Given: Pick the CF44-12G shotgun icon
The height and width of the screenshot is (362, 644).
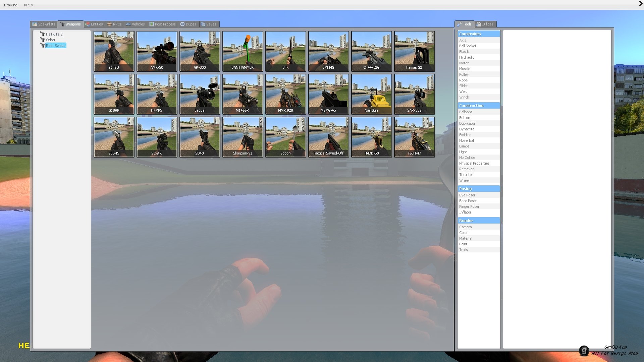Looking at the screenshot, I should (x=372, y=51).
